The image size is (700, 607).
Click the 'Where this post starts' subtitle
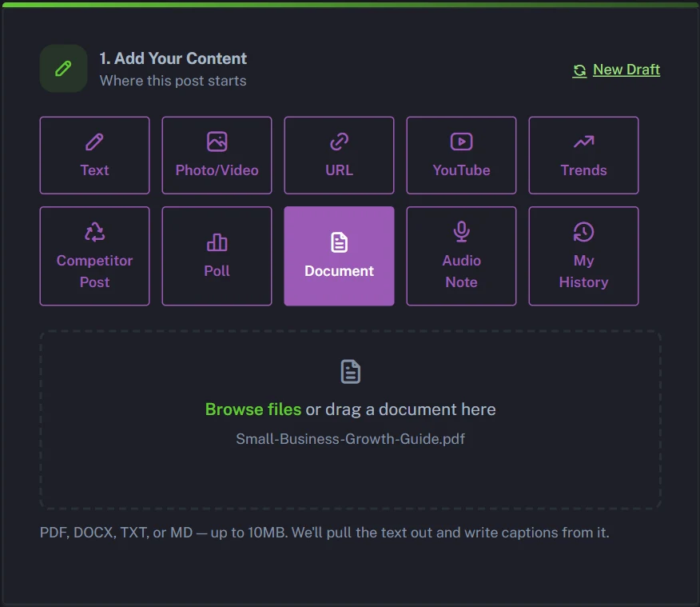[x=173, y=81]
